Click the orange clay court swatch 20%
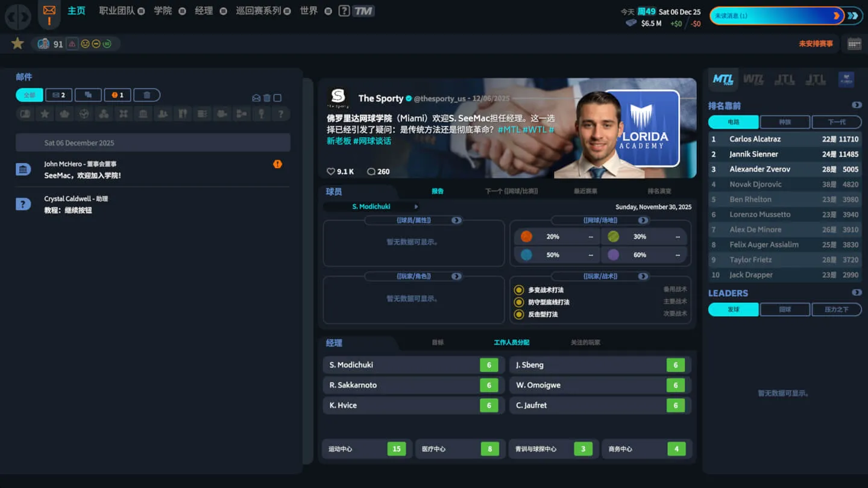The width and height of the screenshot is (868, 488). coord(526,237)
